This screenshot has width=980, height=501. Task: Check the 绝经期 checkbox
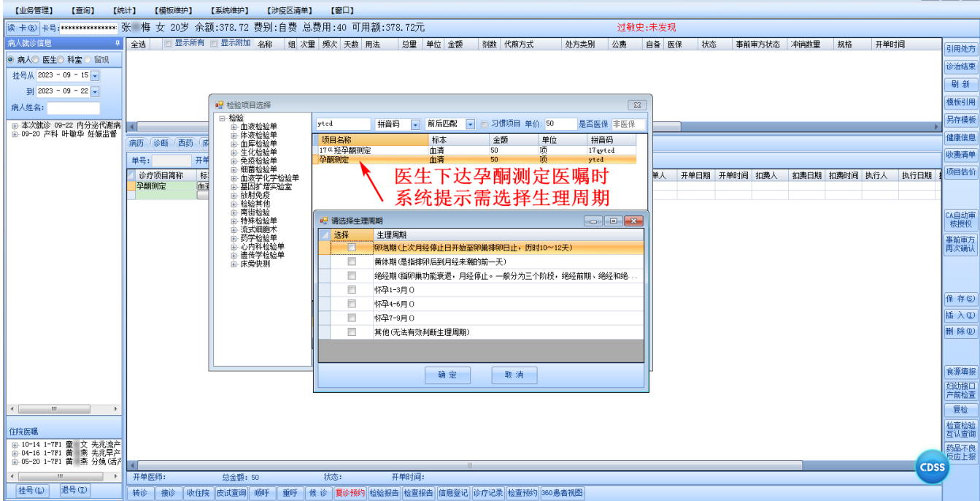(x=352, y=276)
